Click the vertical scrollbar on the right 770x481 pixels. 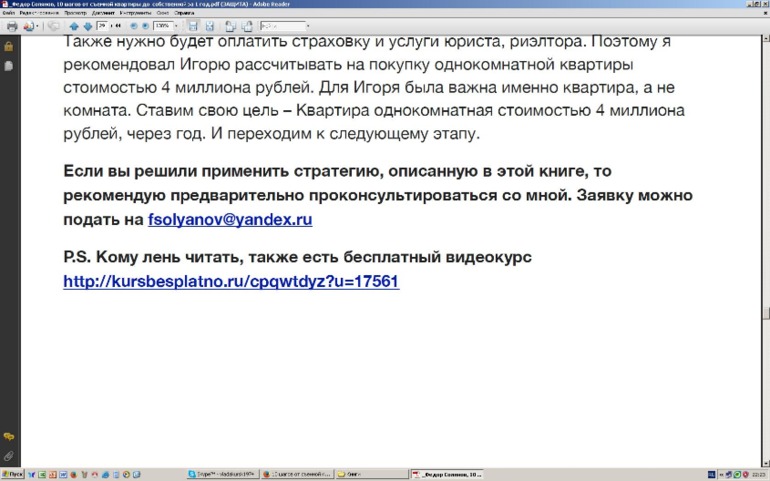[x=765, y=250]
